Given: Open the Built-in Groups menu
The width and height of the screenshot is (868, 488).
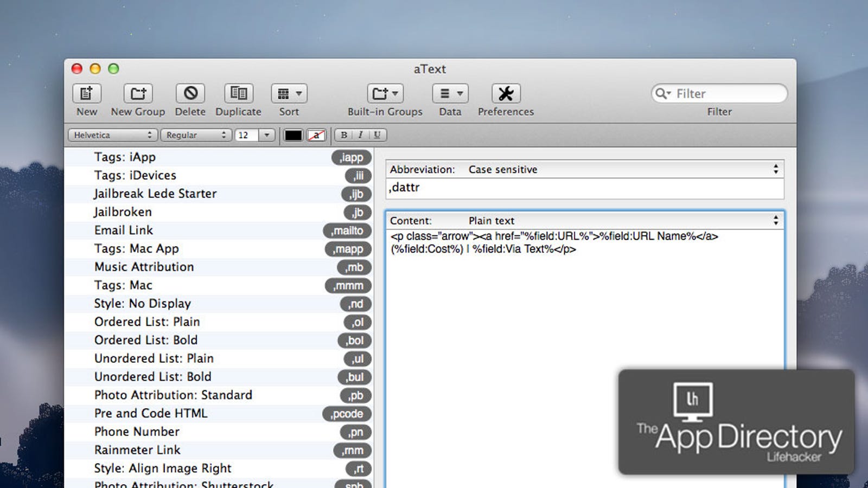Looking at the screenshot, I should point(385,94).
